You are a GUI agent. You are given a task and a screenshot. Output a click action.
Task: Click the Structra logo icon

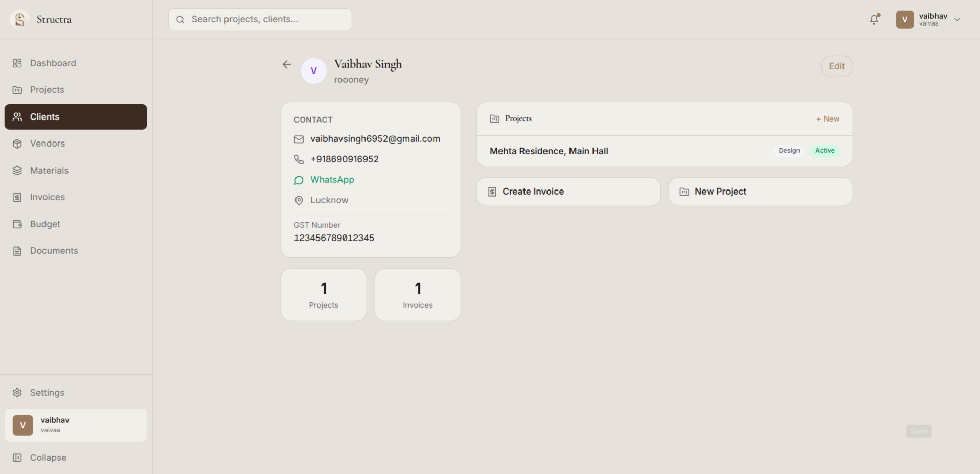click(x=19, y=19)
